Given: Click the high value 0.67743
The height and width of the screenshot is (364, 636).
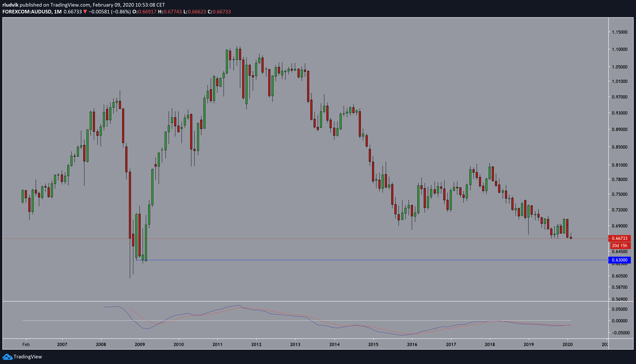Looking at the screenshot, I should tap(172, 12).
